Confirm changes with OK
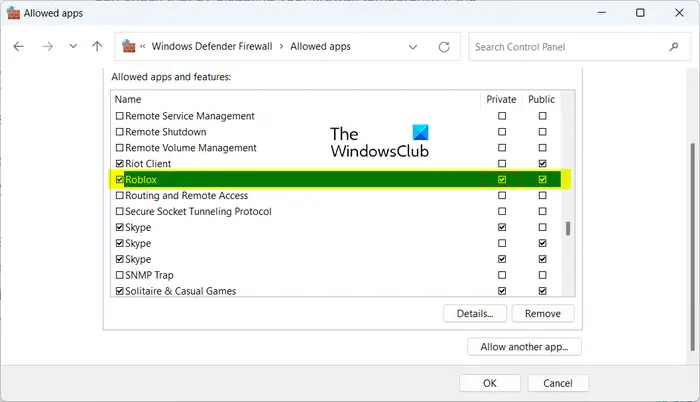 click(x=490, y=383)
